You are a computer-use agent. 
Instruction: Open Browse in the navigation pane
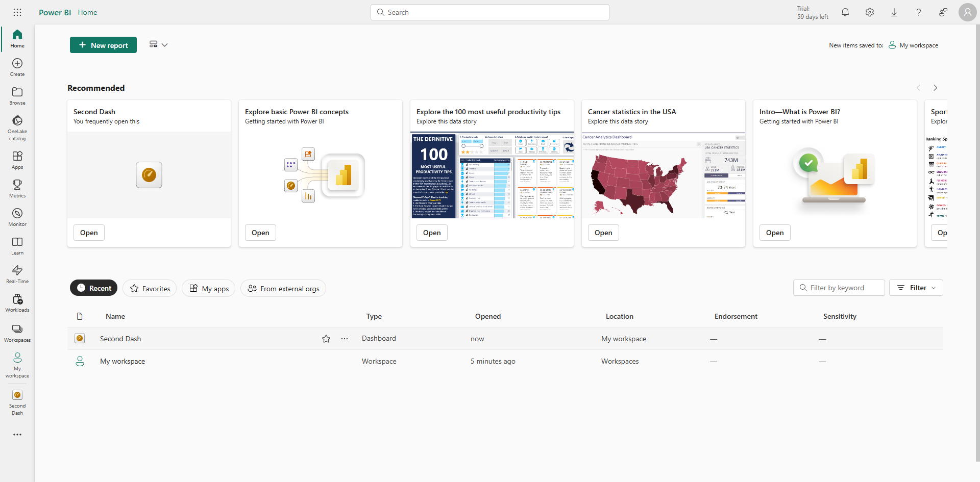point(17,95)
